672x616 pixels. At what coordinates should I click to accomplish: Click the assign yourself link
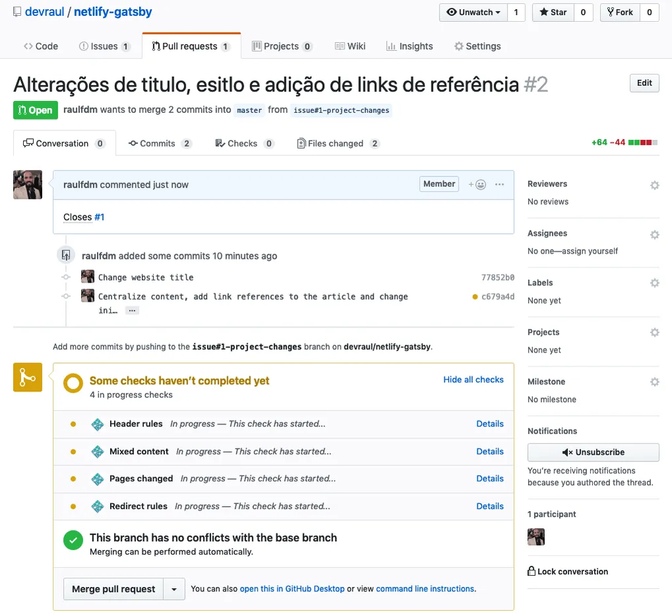pyautogui.click(x=589, y=251)
